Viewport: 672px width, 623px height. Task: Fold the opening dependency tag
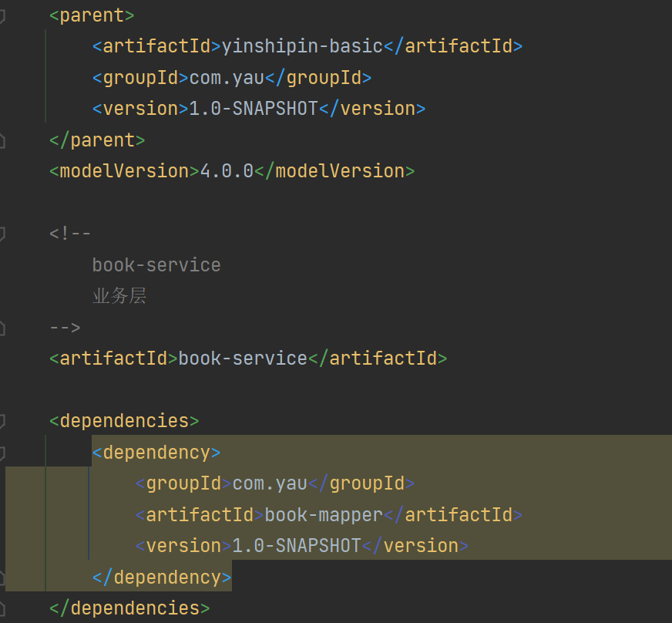coord(2,453)
